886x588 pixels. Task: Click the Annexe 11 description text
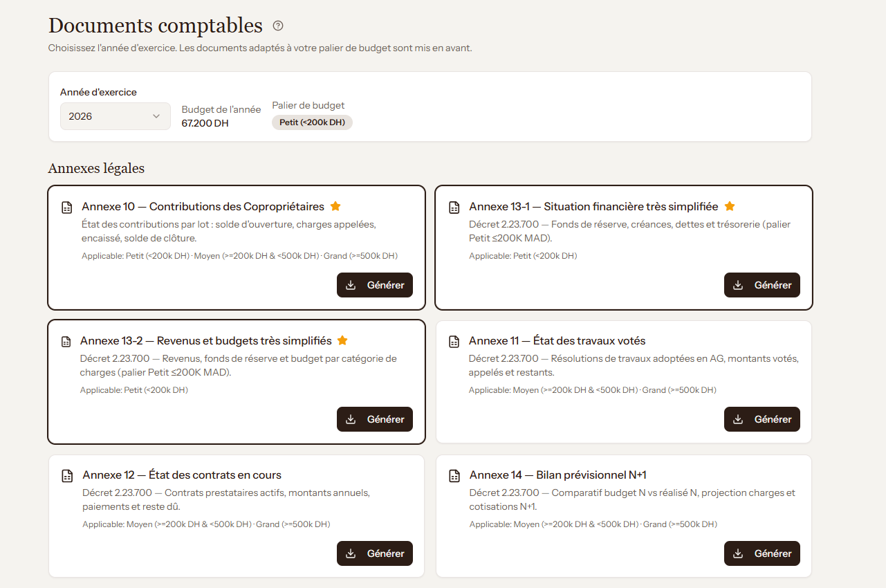[634, 365]
